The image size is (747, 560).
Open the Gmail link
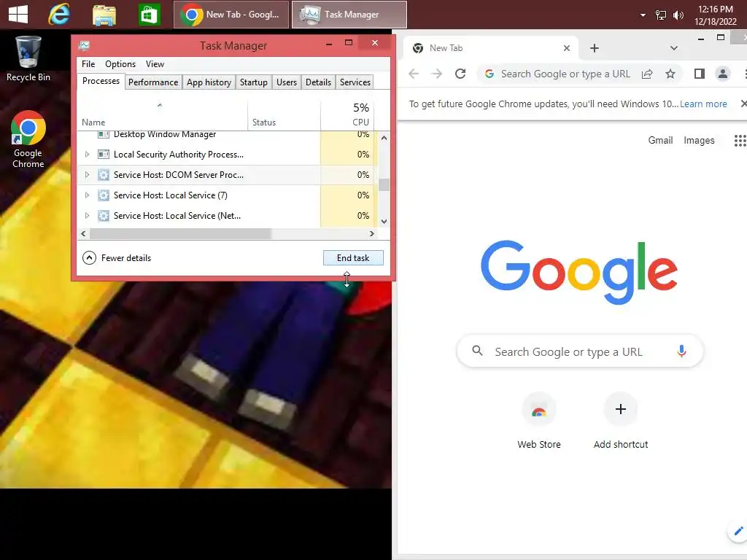(x=660, y=141)
